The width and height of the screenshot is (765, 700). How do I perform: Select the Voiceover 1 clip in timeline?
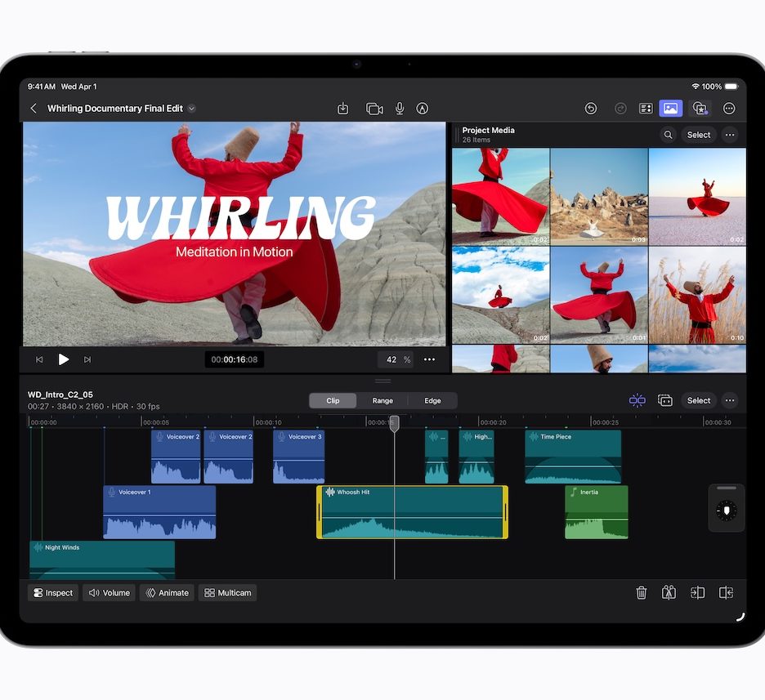click(x=159, y=513)
